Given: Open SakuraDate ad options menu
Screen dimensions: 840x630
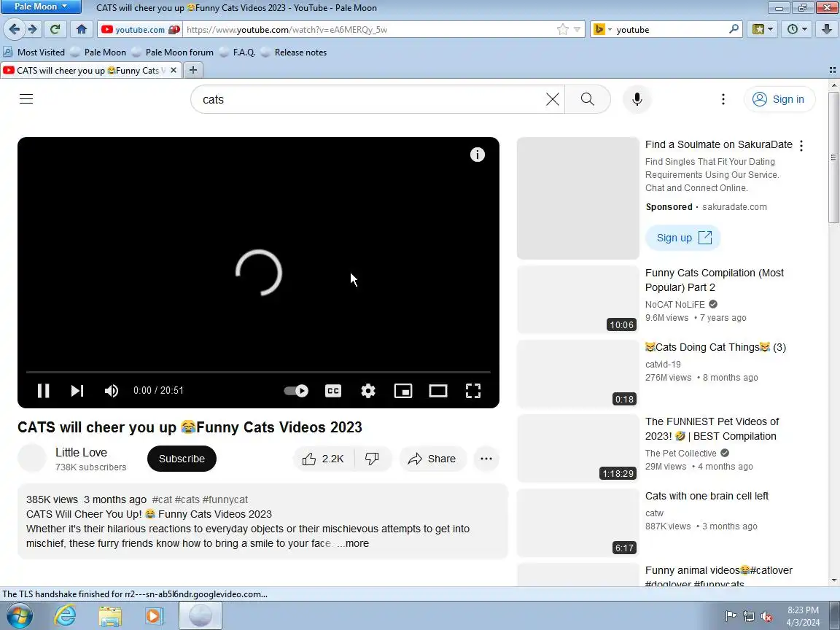Looking at the screenshot, I should coord(801,145).
